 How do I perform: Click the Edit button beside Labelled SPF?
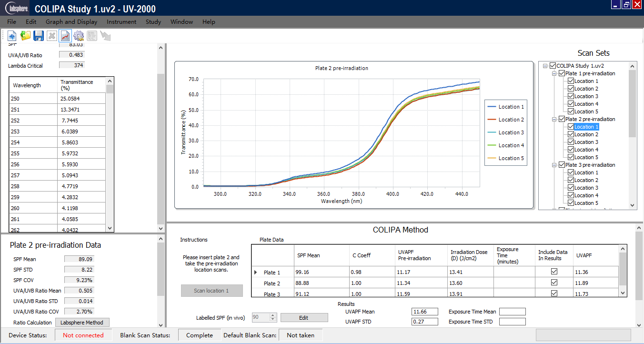(304, 318)
